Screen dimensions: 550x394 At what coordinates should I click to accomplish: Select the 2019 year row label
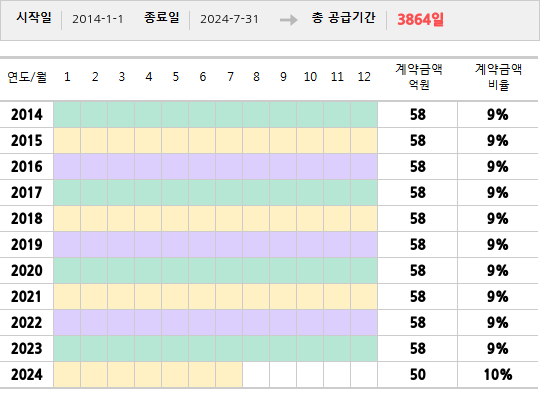27,245
